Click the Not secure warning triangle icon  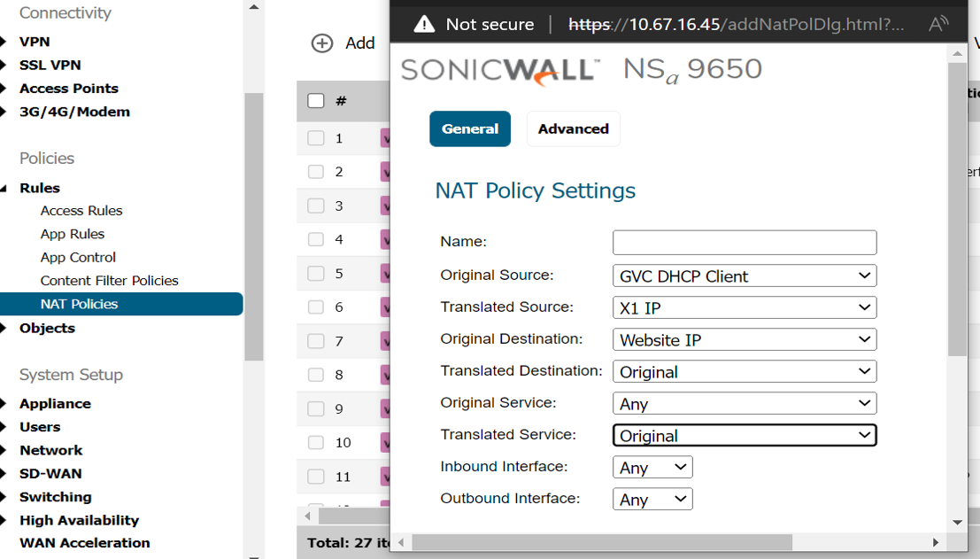click(x=424, y=24)
